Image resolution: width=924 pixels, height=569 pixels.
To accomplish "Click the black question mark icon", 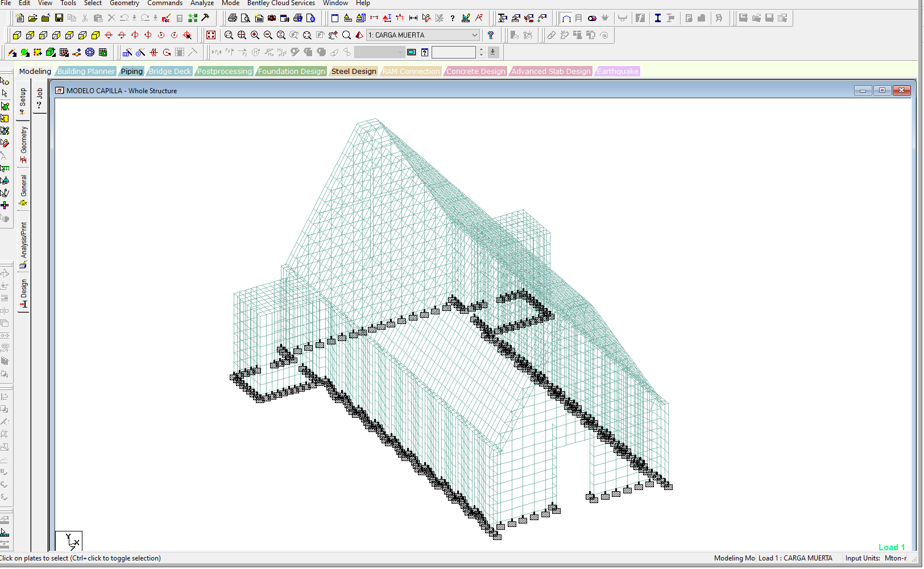I will (x=453, y=18).
